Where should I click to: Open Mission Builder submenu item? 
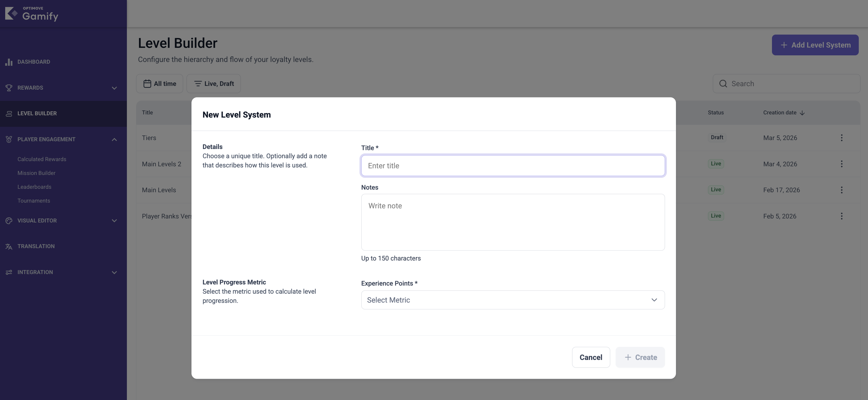coord(36,173)
